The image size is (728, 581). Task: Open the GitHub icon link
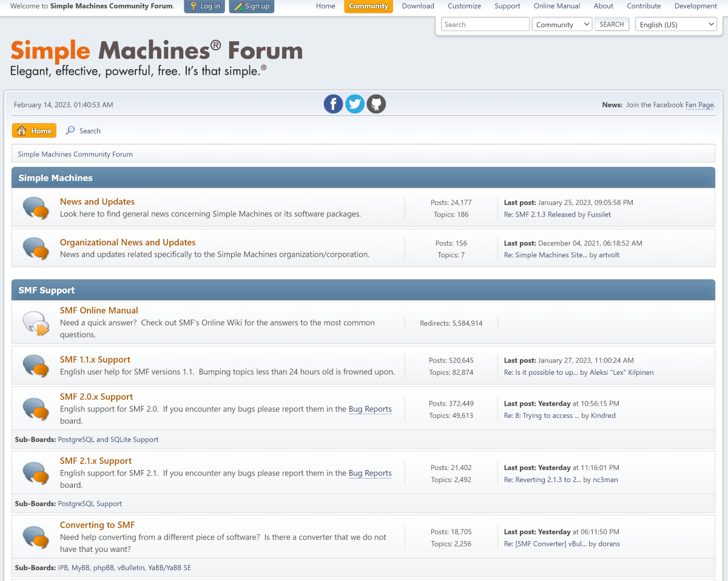376,104
